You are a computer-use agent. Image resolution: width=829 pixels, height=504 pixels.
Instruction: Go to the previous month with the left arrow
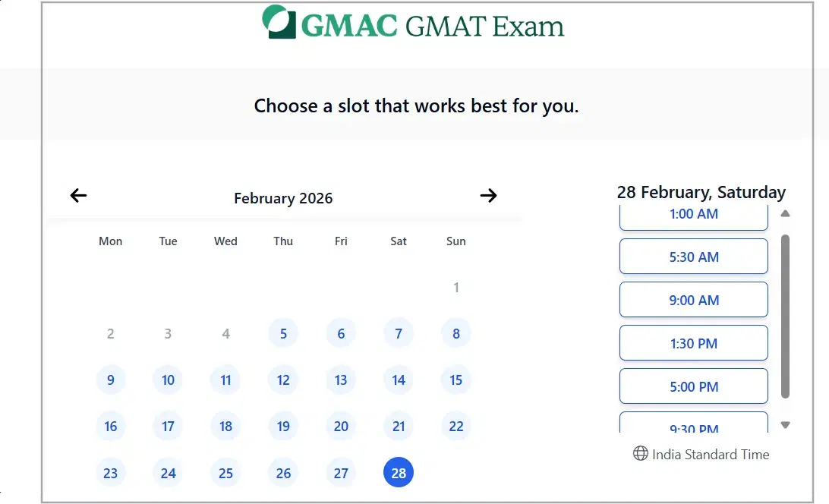point(77,195)
